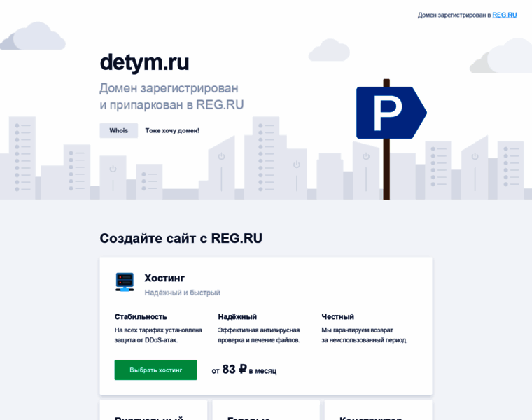Click the green 'Выбрать хостинг' button
Screen dimensions: 532x420
pos(155,370)
